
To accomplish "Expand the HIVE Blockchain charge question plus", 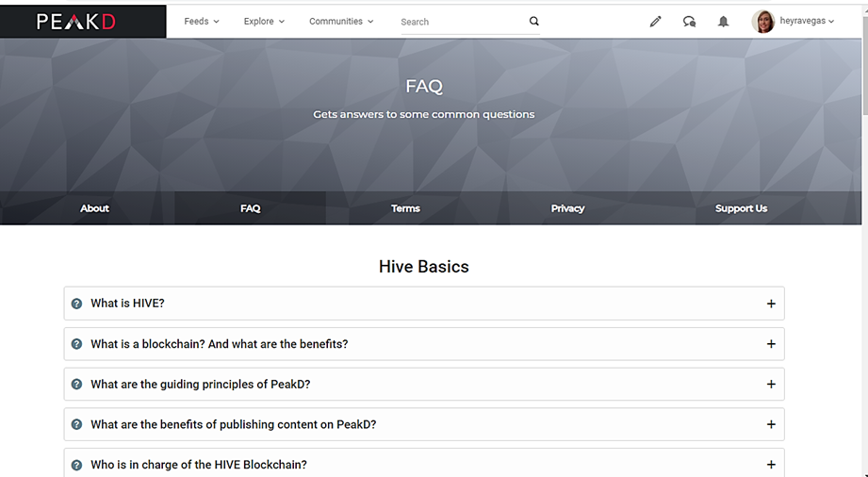I will 771,465.
